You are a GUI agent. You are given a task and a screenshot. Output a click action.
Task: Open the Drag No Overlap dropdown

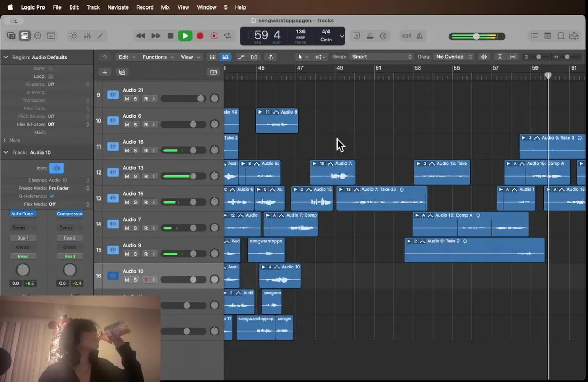click(453, 57)
